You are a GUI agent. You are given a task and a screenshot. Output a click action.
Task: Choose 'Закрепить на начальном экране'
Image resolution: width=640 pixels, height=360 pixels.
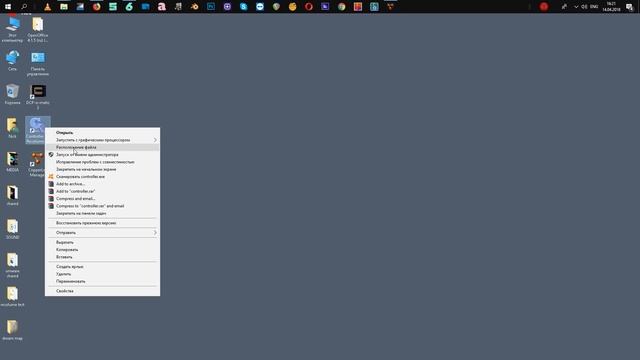pos(102,169)
